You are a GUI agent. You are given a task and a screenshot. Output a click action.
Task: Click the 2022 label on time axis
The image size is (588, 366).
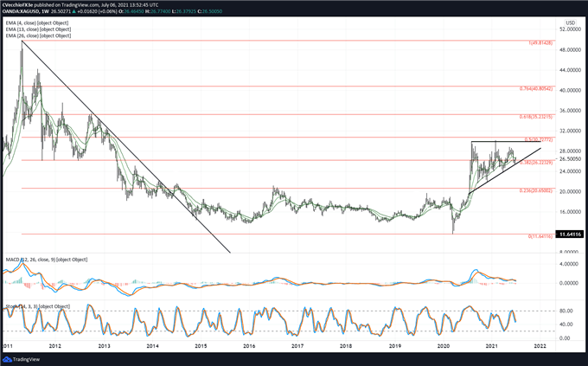click(x=540, y=346)
